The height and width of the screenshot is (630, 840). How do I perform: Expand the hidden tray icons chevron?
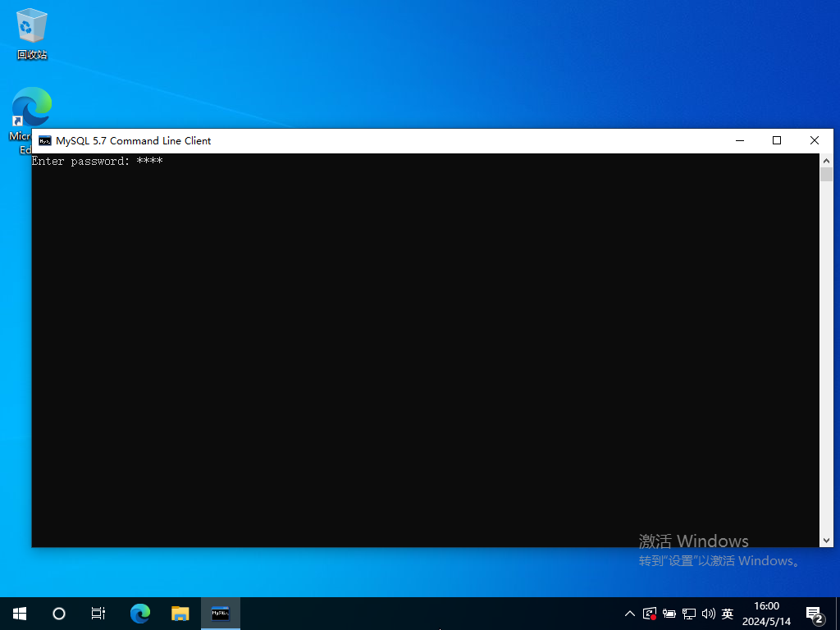[629, 613]
